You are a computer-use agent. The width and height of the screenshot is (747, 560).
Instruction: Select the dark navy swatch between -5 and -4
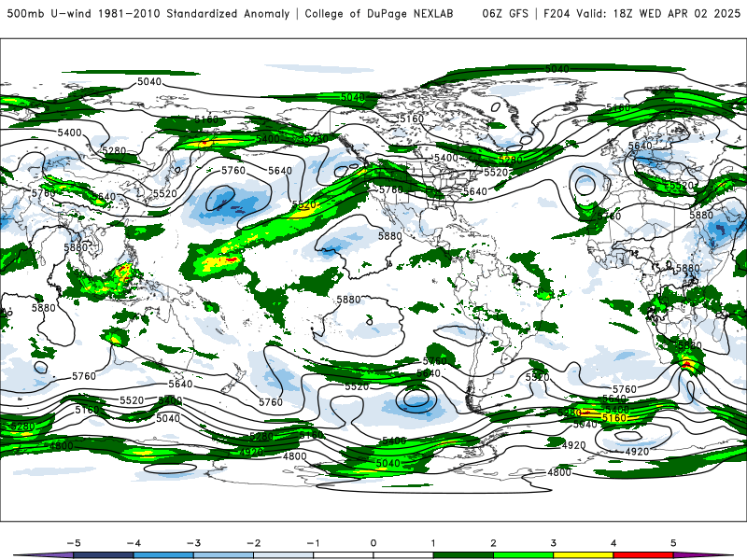(104, 555)
